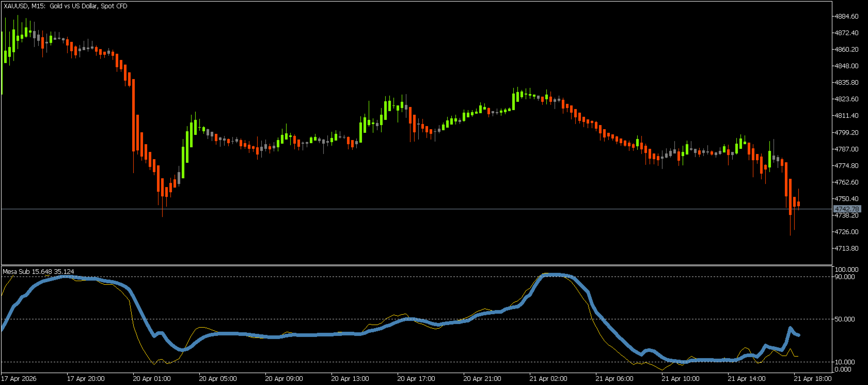Screen dimensions: 868x385
Task: Click the 4835.80 price scale label
Action: point(847,82)
